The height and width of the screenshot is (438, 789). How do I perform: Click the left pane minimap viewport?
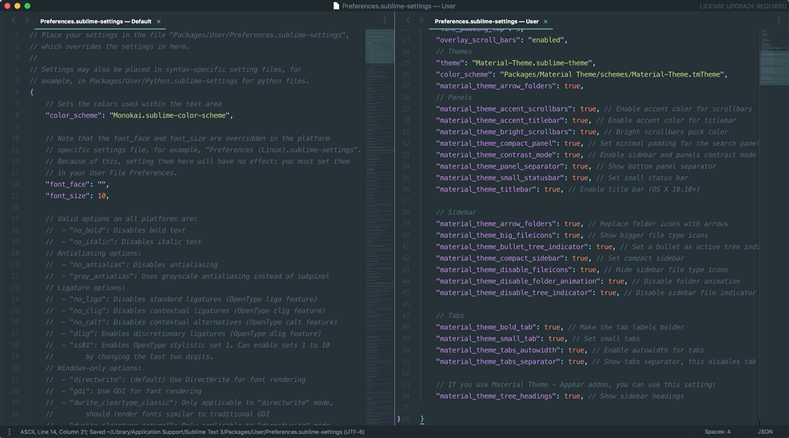(x=379, y=46)
